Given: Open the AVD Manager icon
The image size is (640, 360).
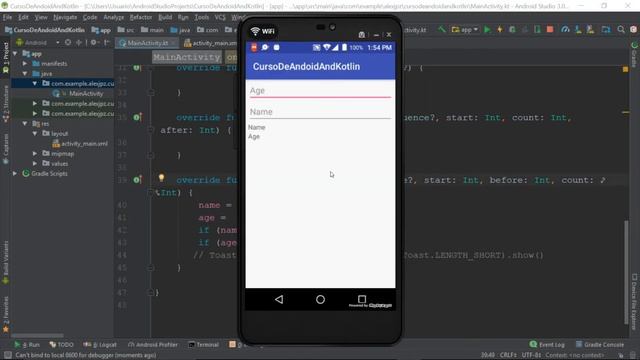Looking at the screenshot, I should pyautogui.click(x=578, y=29).
